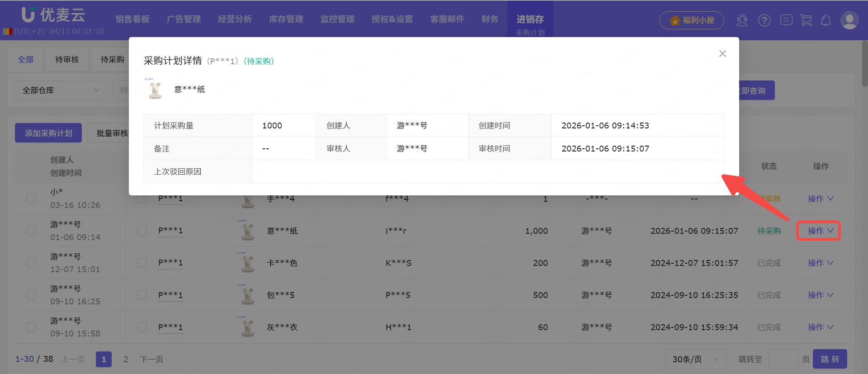Open the 30条/页 page size dropdown

click(x=695, y=360)
